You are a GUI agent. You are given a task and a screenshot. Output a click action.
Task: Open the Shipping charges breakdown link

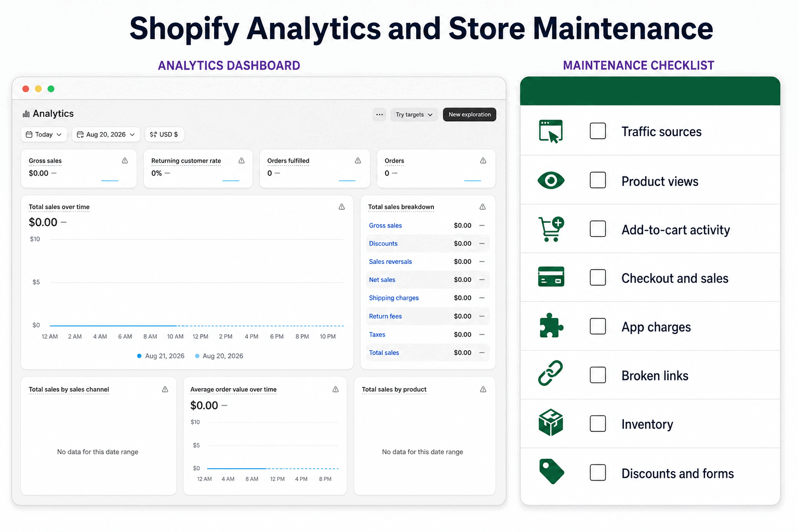(x=394, y=298)
